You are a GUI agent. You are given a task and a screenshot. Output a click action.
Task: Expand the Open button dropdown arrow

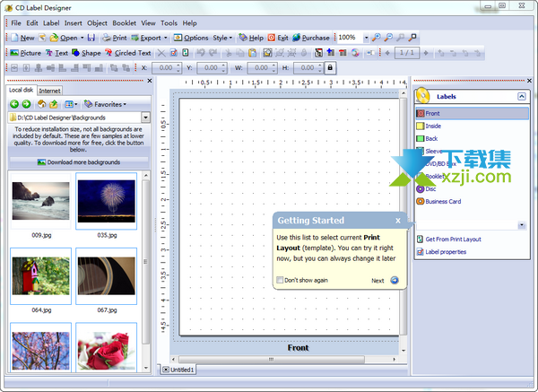click(82, 38)
